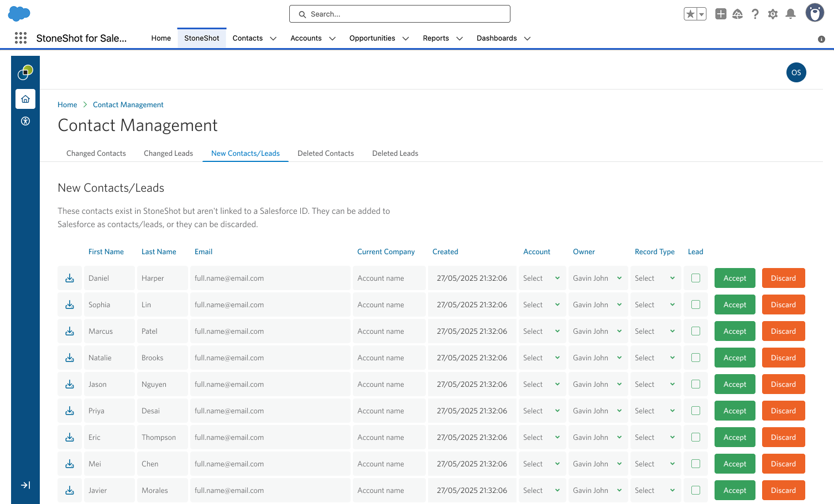Click download icon for Sophia Lin
The image size is (834, 504).
pos(70,305)
